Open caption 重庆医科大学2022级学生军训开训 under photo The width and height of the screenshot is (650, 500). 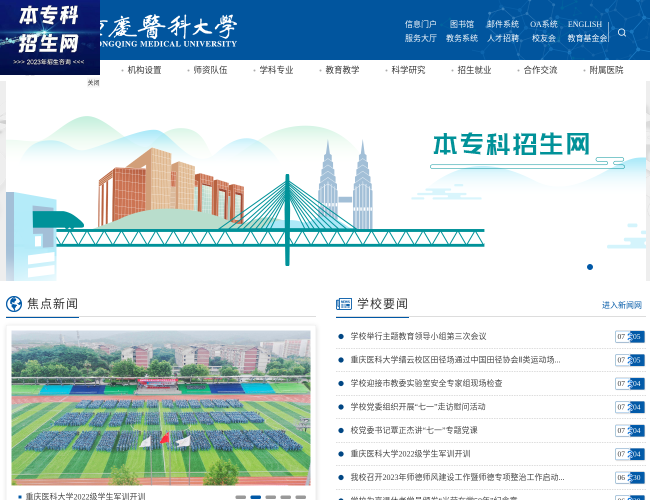click(85, 496)
